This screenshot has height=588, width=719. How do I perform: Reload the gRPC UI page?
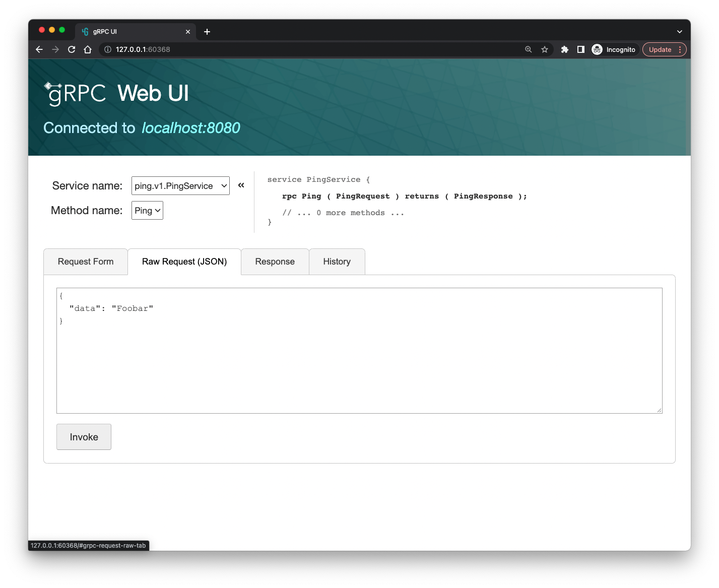(72, 49)
